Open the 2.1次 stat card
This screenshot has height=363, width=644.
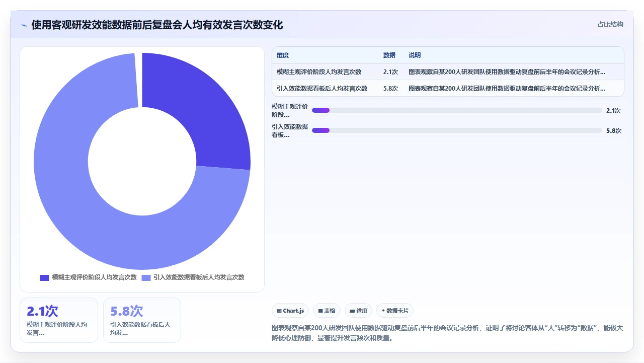59,320
